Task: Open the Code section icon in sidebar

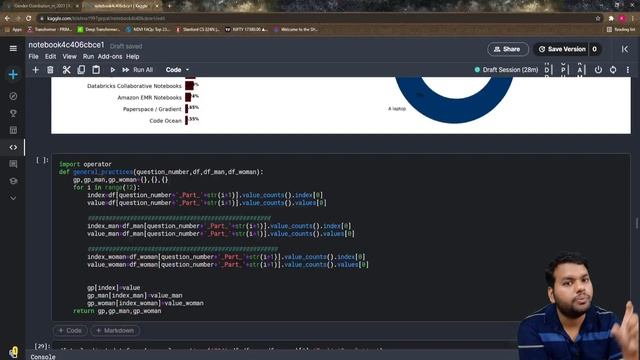Action: click(x=13, y=147)
